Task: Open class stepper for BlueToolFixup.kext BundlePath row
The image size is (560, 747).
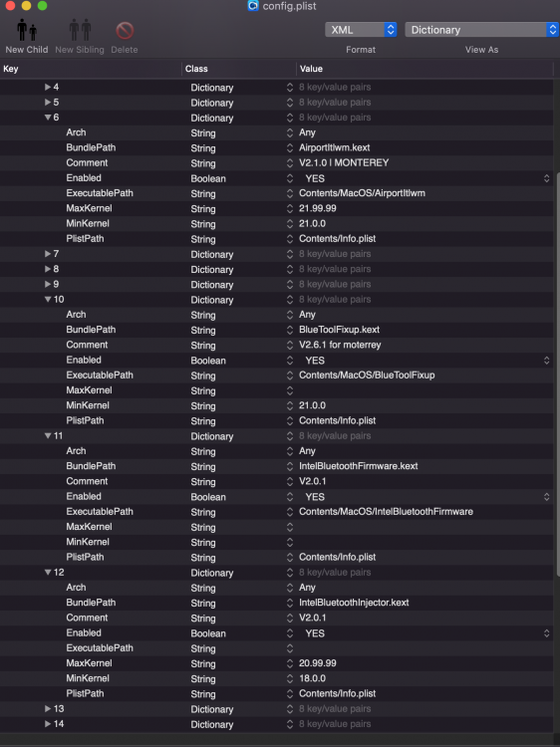Action: [x=290, y=330]
